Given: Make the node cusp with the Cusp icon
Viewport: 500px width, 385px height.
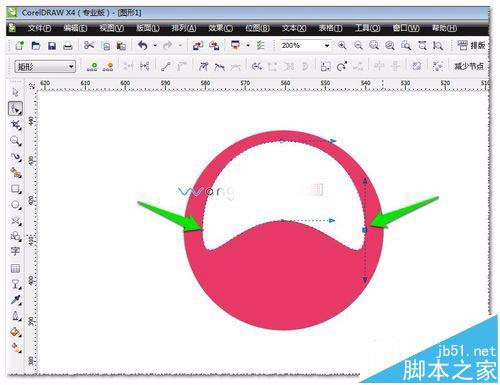Looking at the screenshot, I should 204,66.
